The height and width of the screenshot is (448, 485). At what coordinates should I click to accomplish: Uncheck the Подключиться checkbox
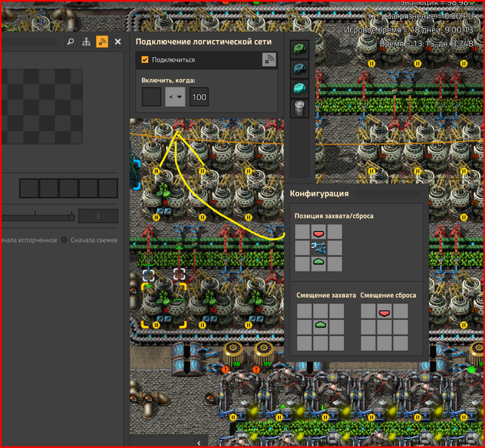(x=145, y=60)
